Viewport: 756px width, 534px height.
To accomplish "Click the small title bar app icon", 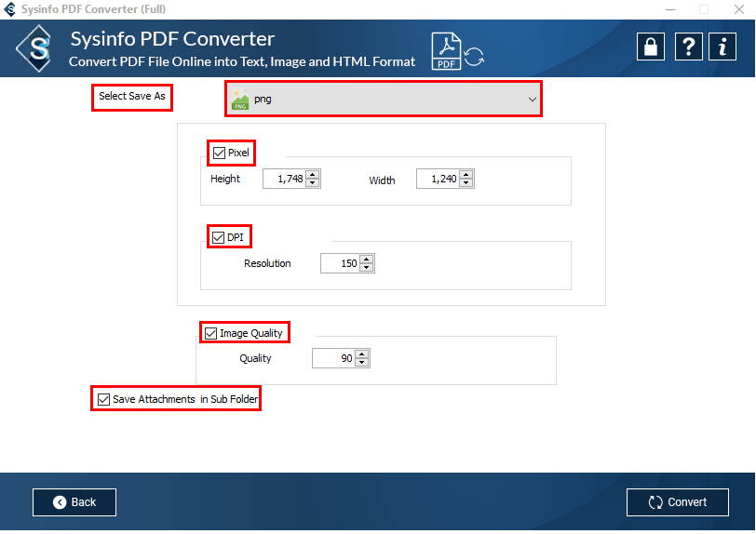I will (x=9, y=9).
